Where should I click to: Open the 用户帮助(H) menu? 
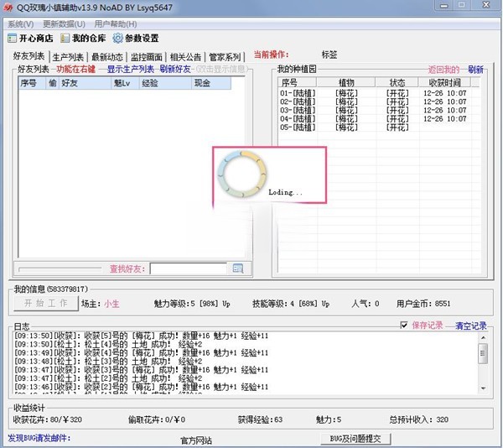coord(116,24)
